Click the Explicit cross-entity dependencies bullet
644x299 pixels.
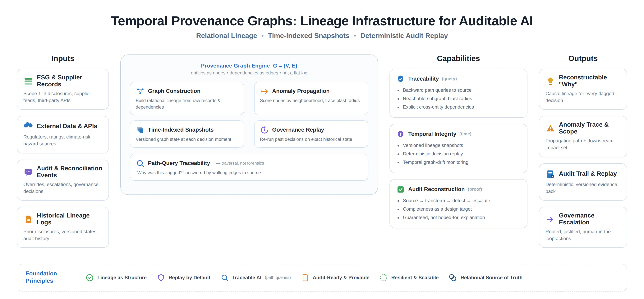click(x=438, y=107)
